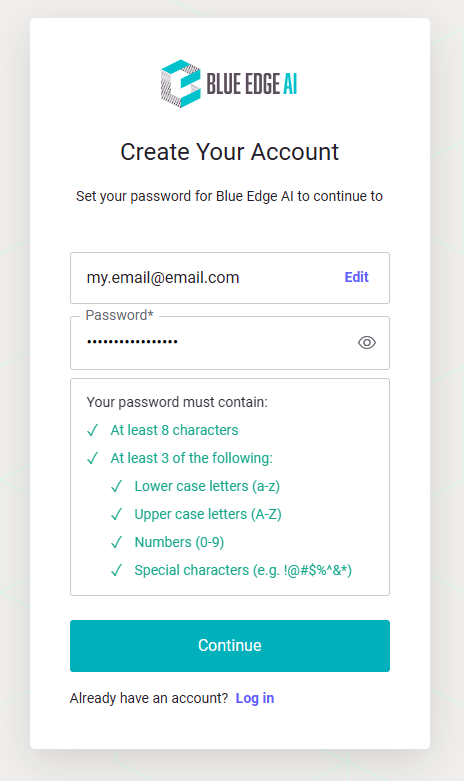This screenshot has width=464, height=781.
Task: Click the checkmark beside At least 8 characters
Action: tap(93, 430)
